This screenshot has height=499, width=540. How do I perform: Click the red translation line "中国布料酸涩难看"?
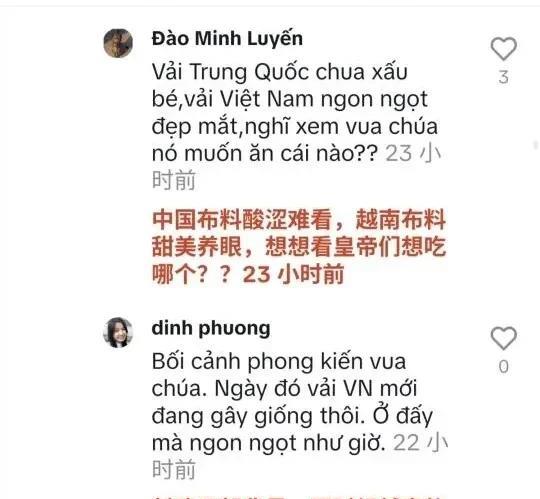(x=242, y=219)
